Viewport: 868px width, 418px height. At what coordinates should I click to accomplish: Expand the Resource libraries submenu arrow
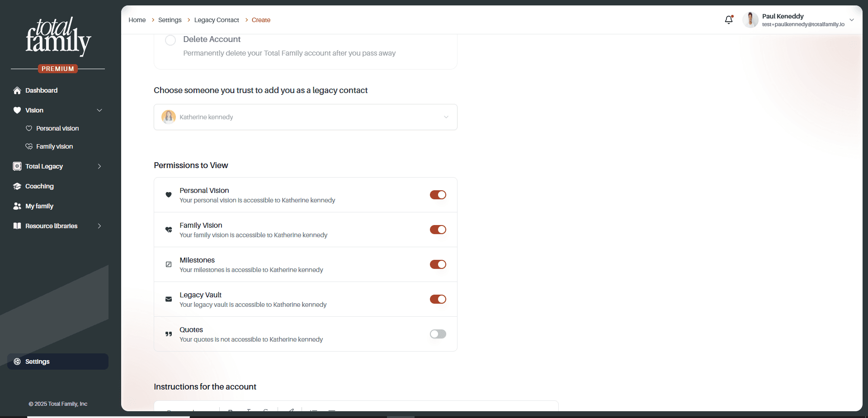click(x=99, y=226)
